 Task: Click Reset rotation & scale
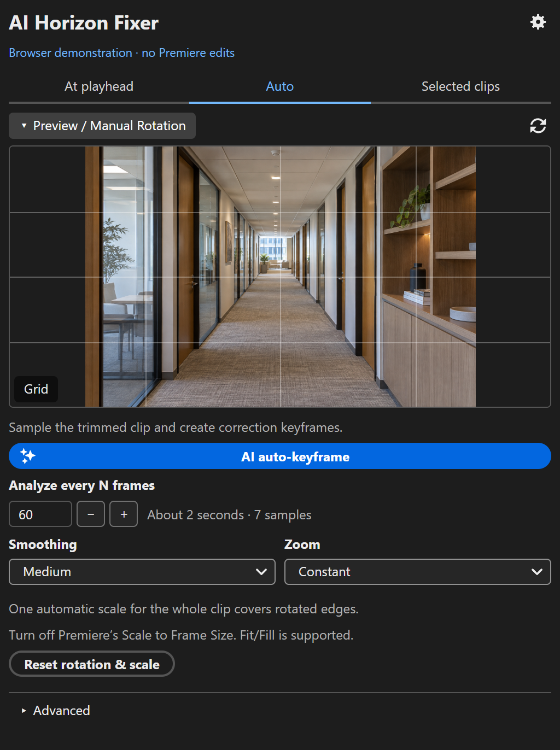(x=92, y=664)
